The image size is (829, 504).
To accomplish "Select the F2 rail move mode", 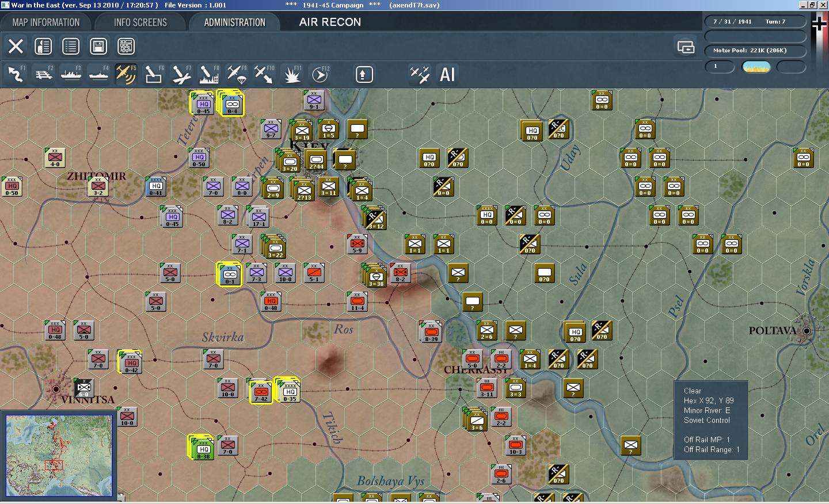I will [x=43, y=74].
